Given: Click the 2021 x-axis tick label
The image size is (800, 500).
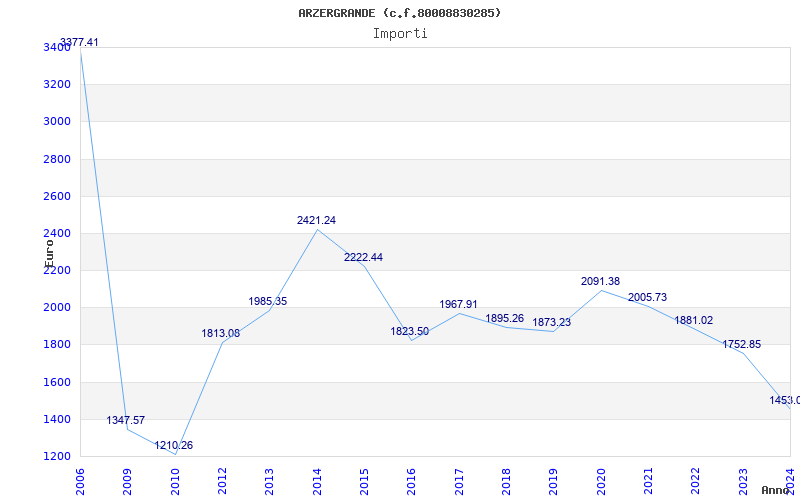Looking at the screenshot, I should pos(648,481).
